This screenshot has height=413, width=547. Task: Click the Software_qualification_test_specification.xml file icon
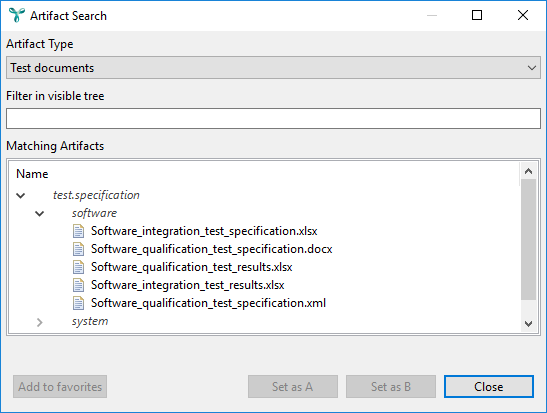[x=78, y=303]
